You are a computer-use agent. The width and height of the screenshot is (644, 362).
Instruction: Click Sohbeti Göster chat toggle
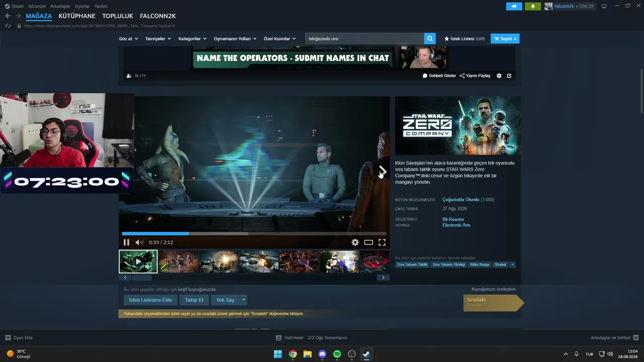tap(439, 76)
